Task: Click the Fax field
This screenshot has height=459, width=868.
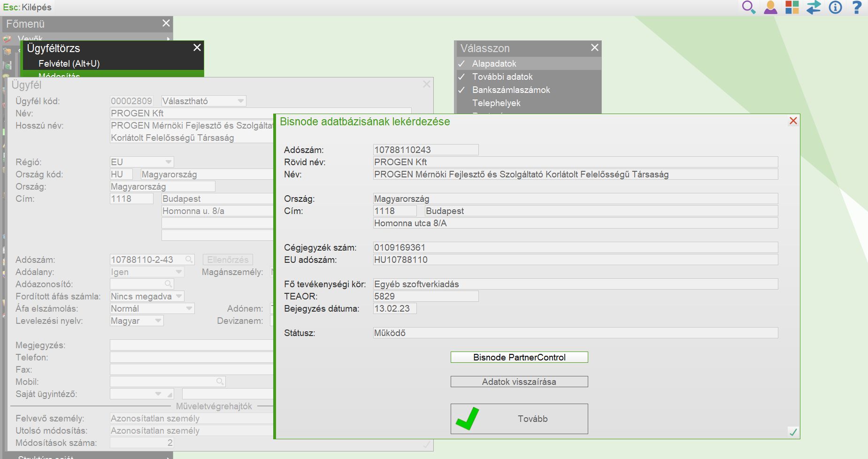Action: point(192,369)
